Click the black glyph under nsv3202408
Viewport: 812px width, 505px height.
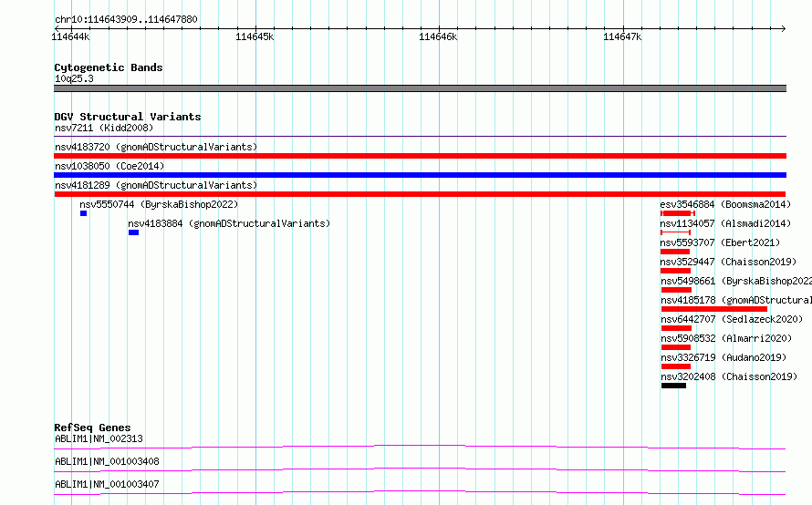[673, 386]
